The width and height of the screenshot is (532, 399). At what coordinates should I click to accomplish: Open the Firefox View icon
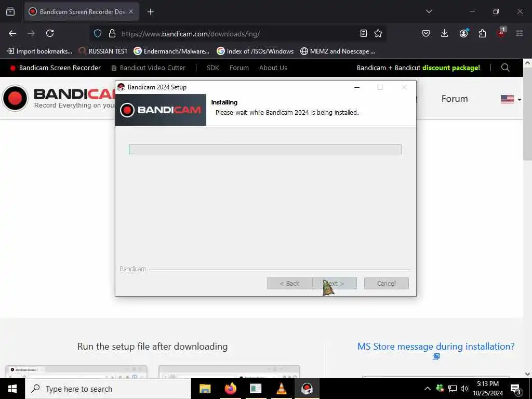pyautogui.click(x=10, y=12)
